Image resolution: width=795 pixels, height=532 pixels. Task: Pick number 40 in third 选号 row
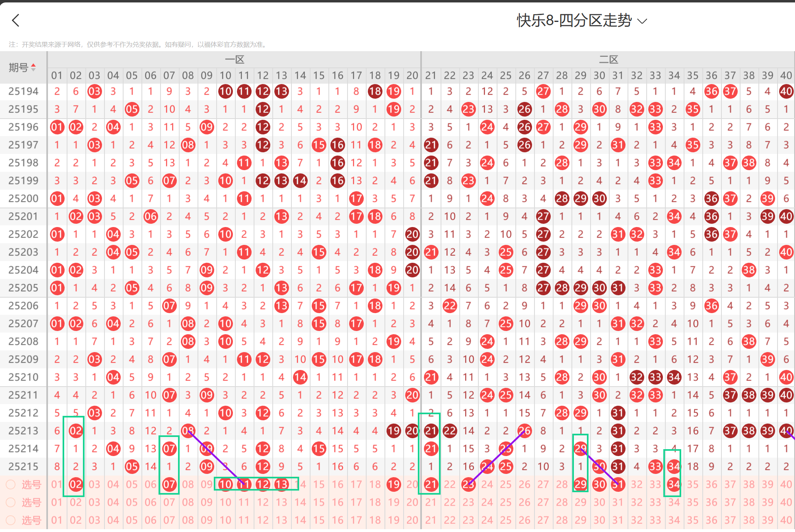(x=786, y=520)
